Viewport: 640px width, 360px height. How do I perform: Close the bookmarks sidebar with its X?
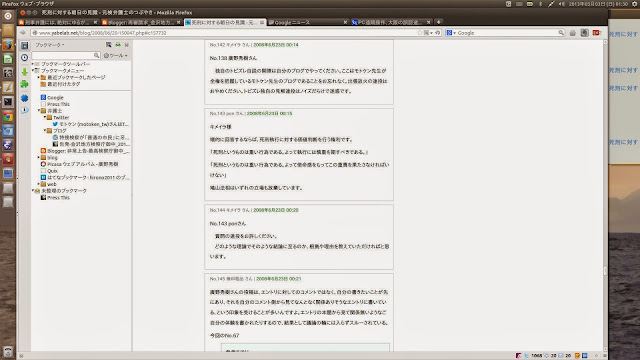(x=127, y=44)
